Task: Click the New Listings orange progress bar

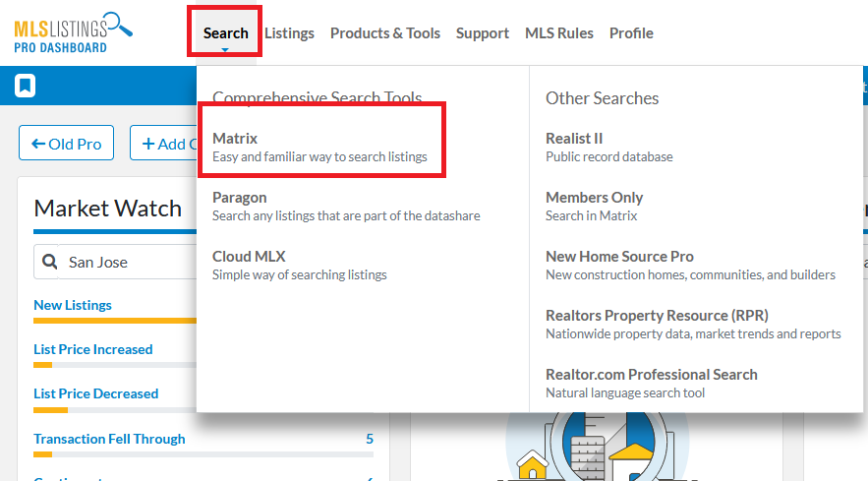Action: (x=115, y=321)
